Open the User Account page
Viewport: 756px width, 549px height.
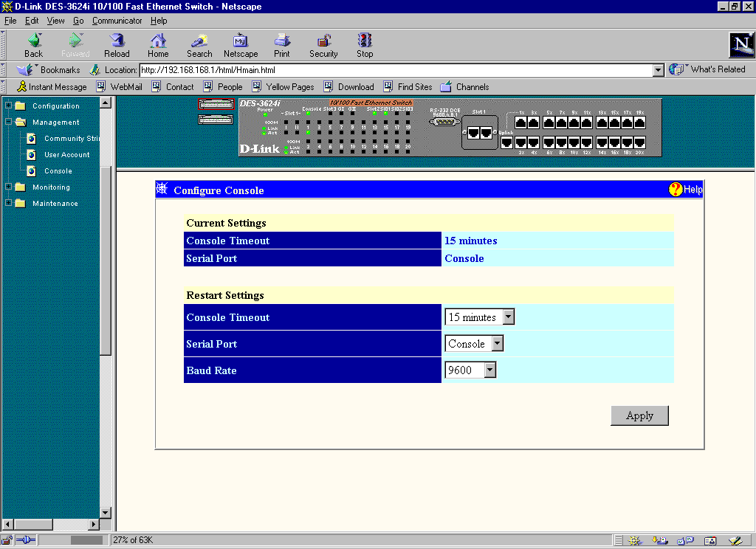(x=66, y=155)
